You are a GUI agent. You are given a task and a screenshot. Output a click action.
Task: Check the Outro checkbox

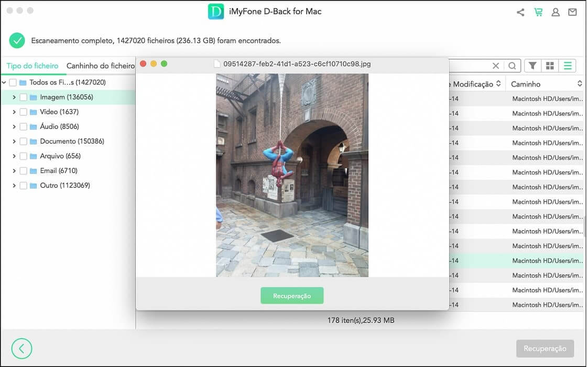pos(23,186)
